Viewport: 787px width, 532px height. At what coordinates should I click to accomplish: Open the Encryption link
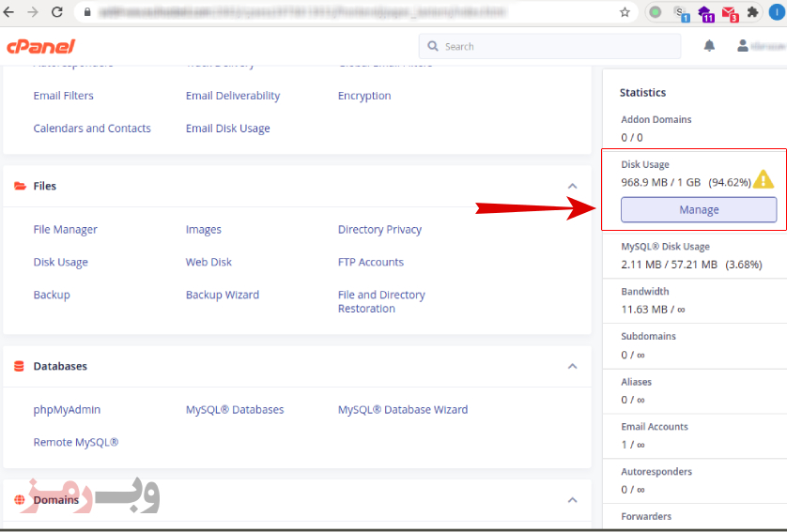364,96
